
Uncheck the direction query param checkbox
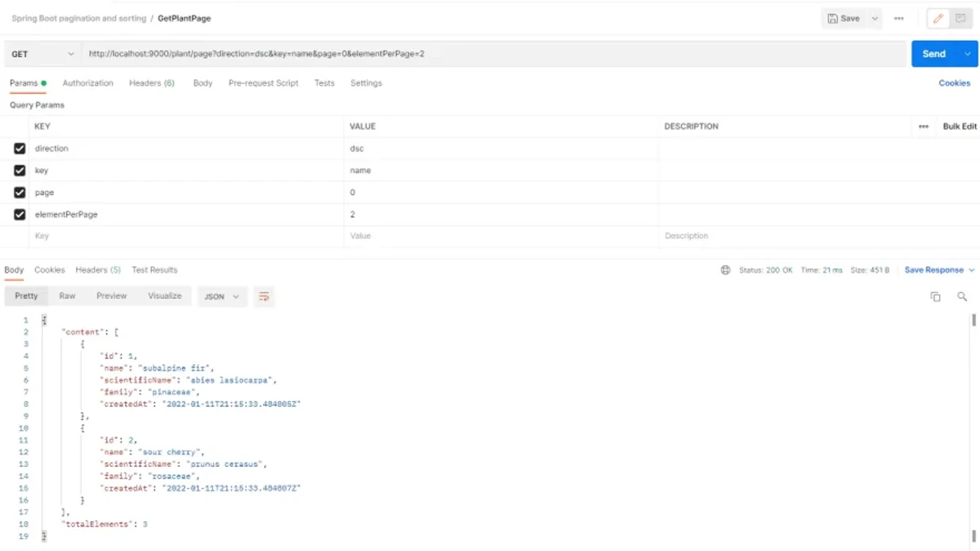coord(20,149)
